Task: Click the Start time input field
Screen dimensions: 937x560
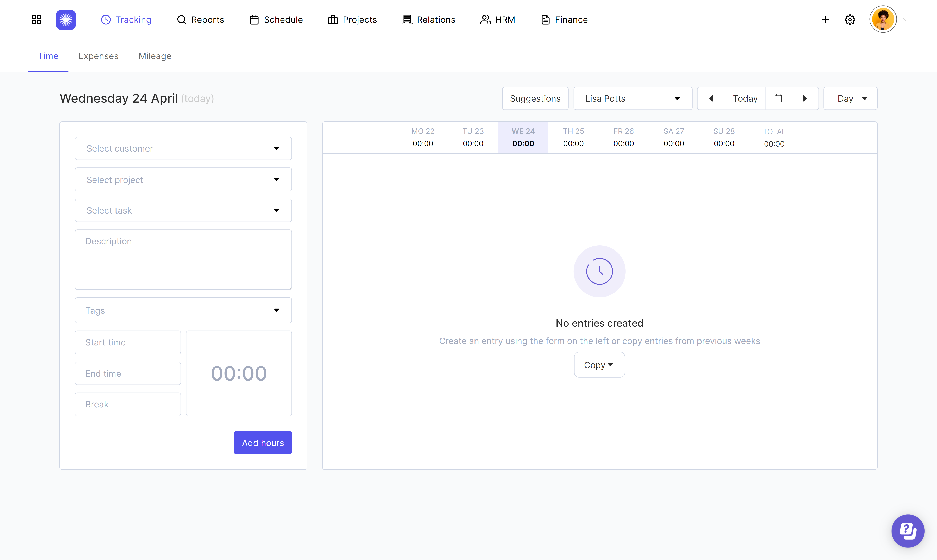Action: pos(128,342)
